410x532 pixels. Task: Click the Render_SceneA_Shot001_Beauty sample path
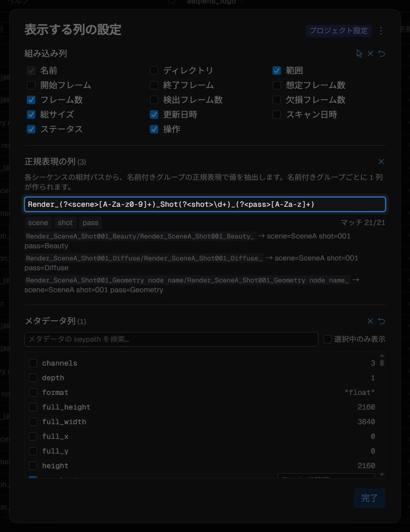(x=140, y=236)
